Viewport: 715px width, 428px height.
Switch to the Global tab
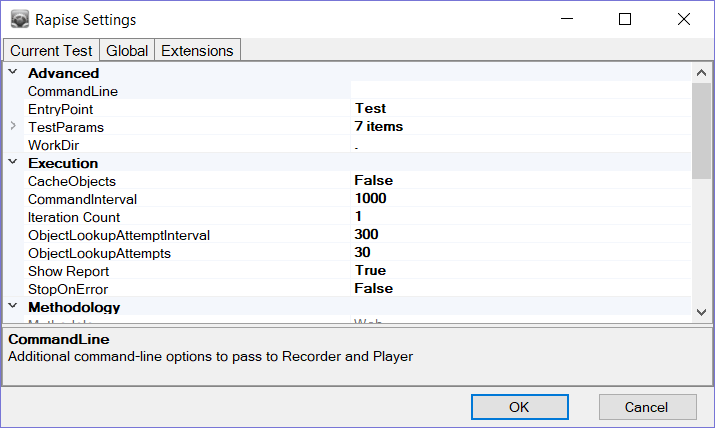click(x=127, y=50)
